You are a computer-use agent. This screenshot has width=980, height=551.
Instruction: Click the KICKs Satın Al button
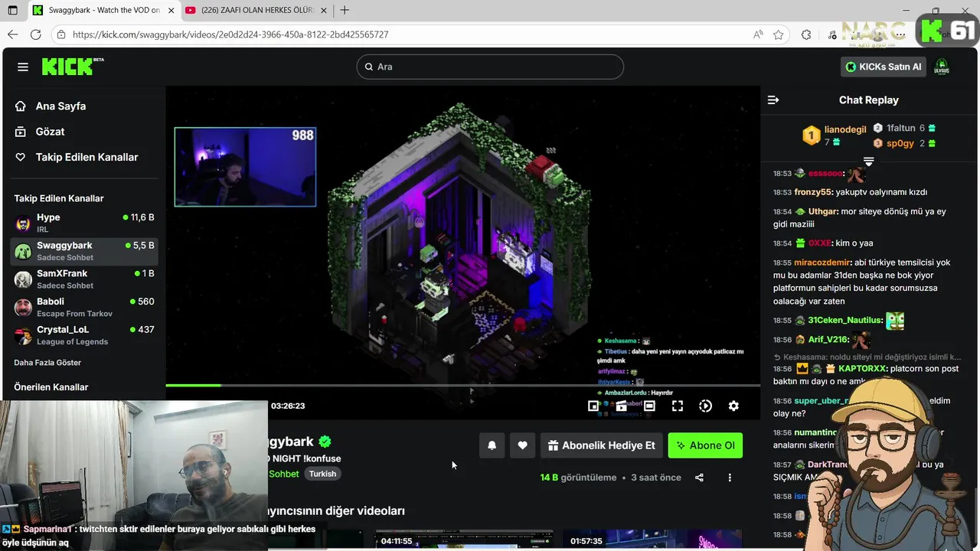tap(883, 67)
